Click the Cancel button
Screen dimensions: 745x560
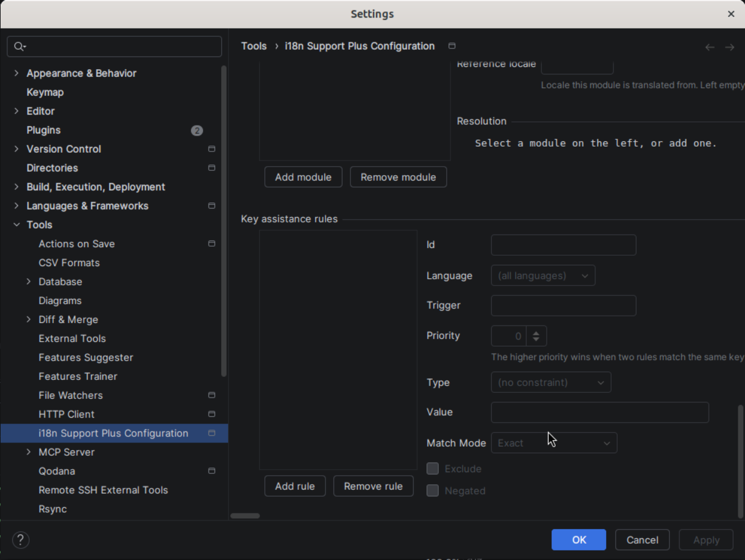(x=643, y=539)
